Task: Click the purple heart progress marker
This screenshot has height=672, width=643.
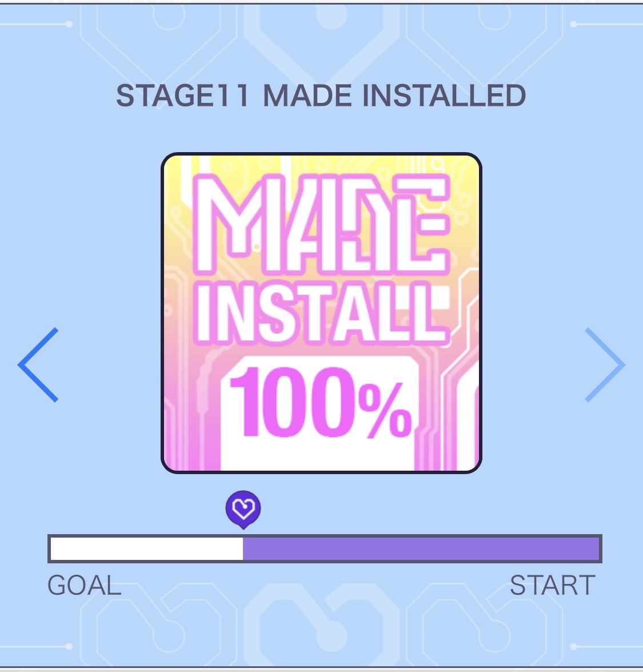Action: (x=243, y=507)
